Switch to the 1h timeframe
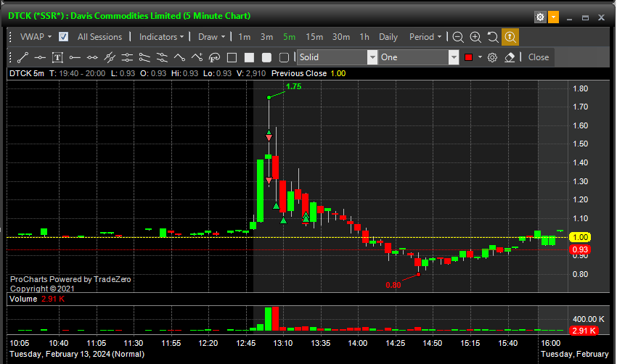The height and width of the screenshot is (364, 617). (364, 37)
